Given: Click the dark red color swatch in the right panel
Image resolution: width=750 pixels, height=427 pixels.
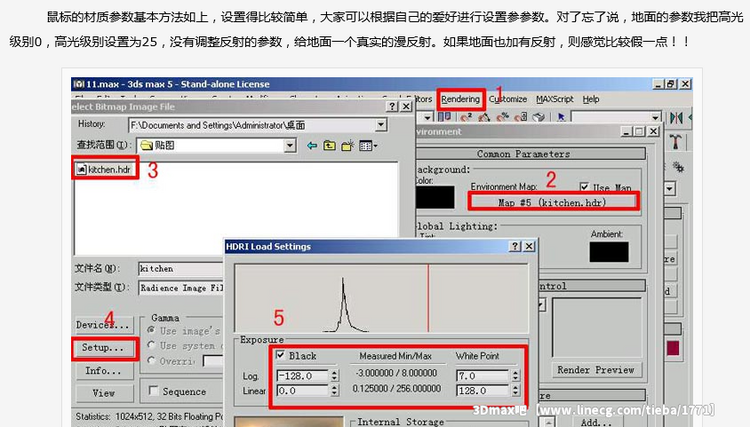Looking at the screenshot, I should click(673, 347).
